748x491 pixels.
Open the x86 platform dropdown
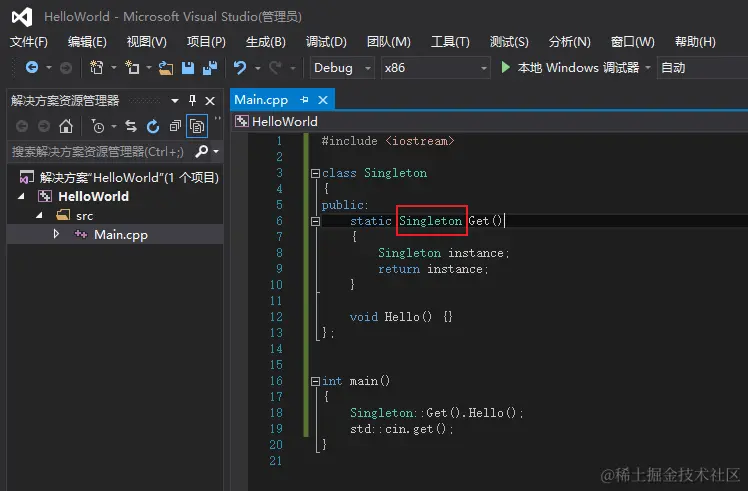pos(436,68)
